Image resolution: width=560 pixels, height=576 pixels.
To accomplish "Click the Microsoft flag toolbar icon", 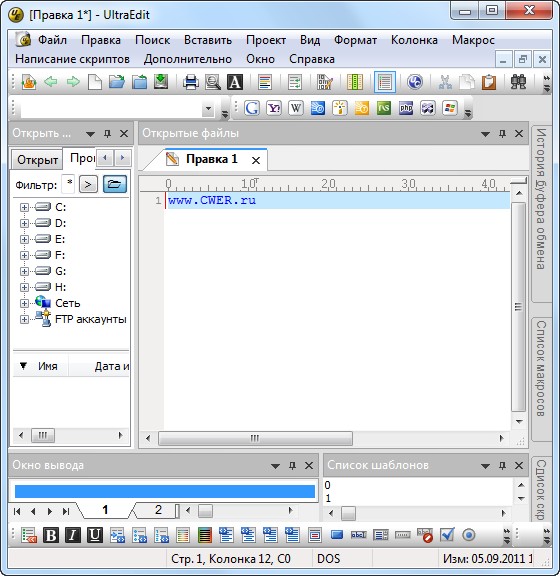I will click(x=450, y=108).
